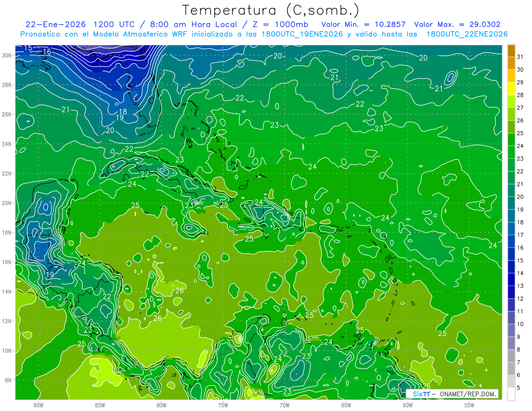Click the contour label "18" near Florida
The width and height of the screenshot is (532, 411).
123,111
